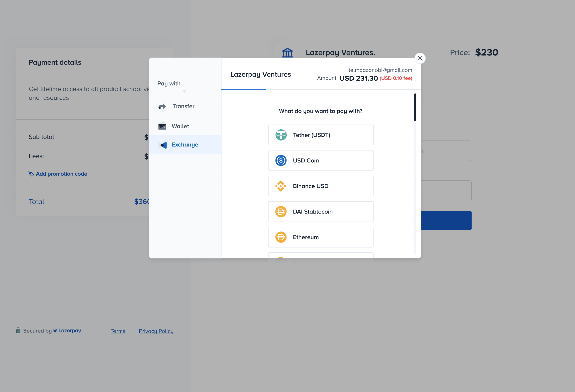The width and height of the screenshot is (575, 392).
Task: Click the "Fees:" label
Action: pyautogui.click(x=36, y=156)
